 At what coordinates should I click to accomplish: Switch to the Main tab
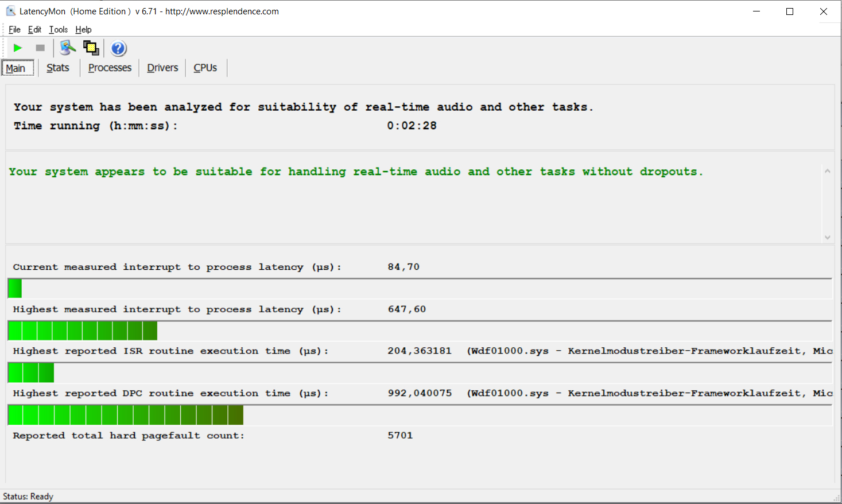16,68
